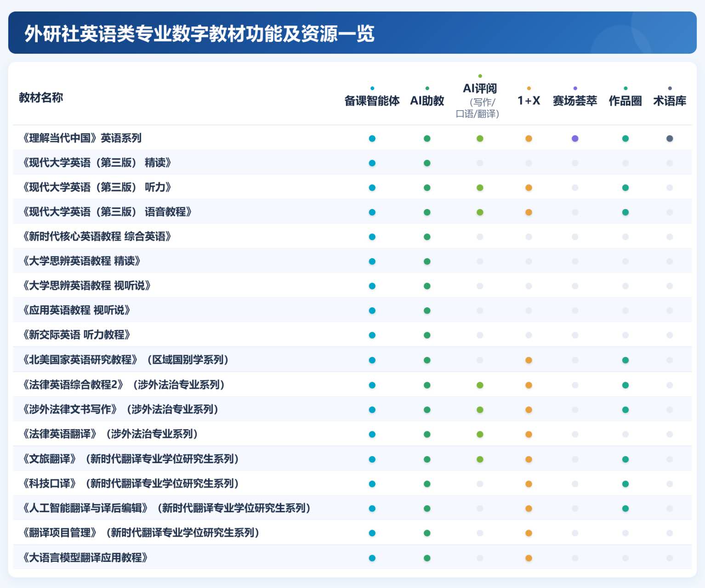Screen dimensions: 705x588
Task: Click dark 术语库 dot for 《理解当代中国》
Action: 670,138
